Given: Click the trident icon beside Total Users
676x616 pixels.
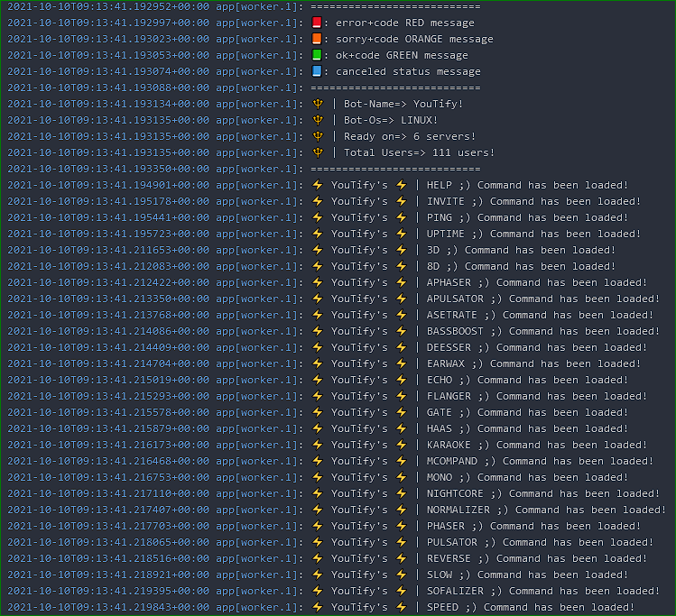Looking at the screenshot, I should (318, 152).
